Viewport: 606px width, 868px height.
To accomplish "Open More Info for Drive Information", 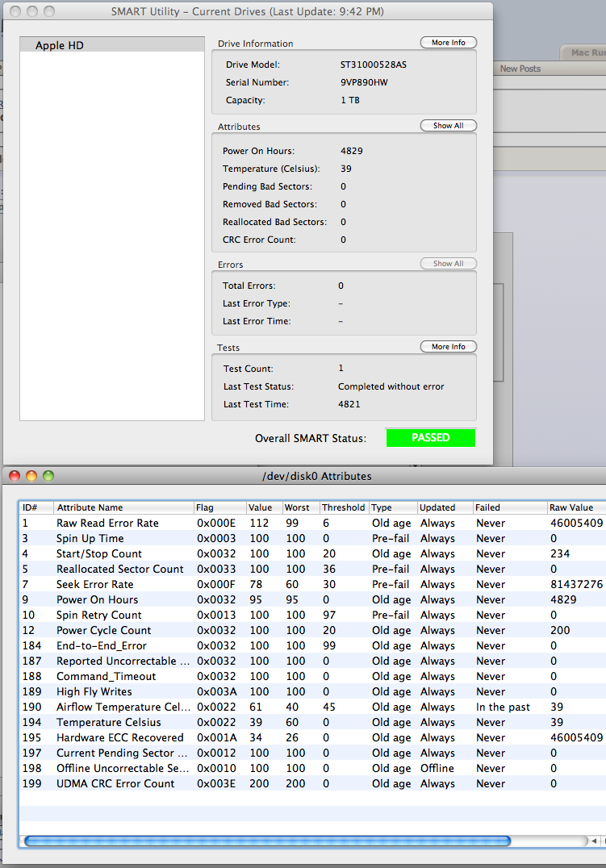I will point(448,43).
